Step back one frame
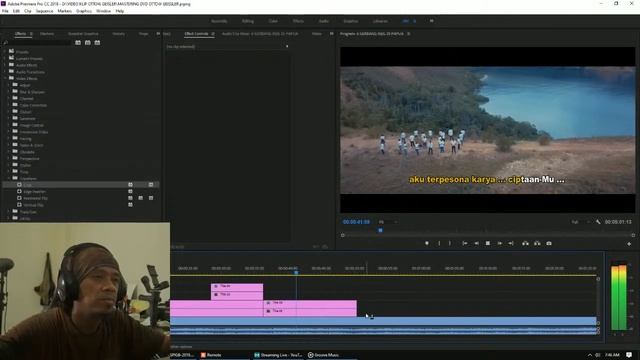 pyautogui.click(x=476, y=243)
